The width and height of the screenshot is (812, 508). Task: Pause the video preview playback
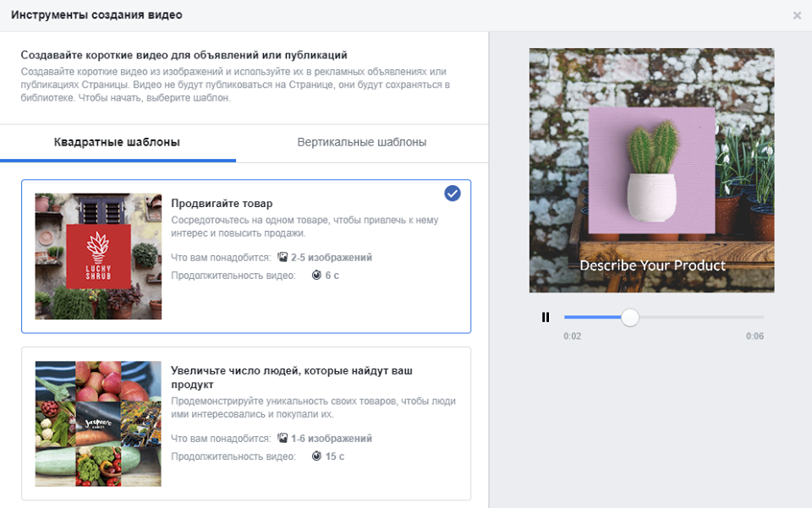(546, 318)
